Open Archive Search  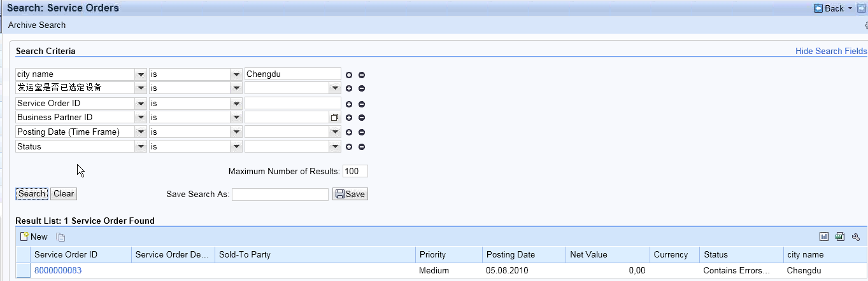click(x=37, y=25)
